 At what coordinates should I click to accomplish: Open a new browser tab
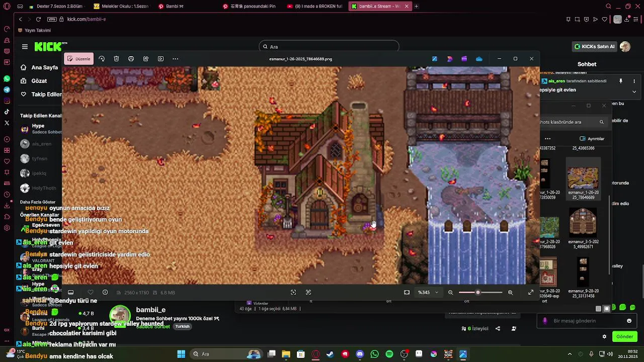416,7
